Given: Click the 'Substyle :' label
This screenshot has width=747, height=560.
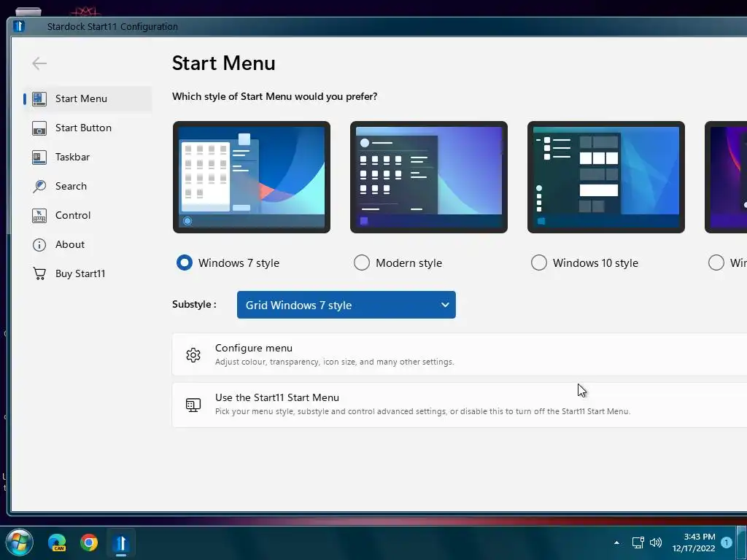Looking at the screenshot, I should 194,304.
